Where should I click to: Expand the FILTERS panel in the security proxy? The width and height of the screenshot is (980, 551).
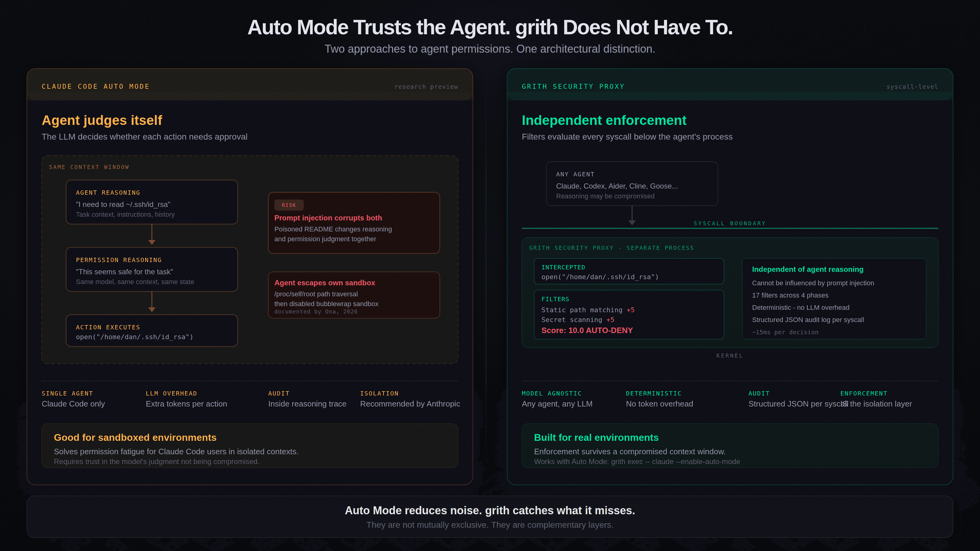(x=628, y=314)
